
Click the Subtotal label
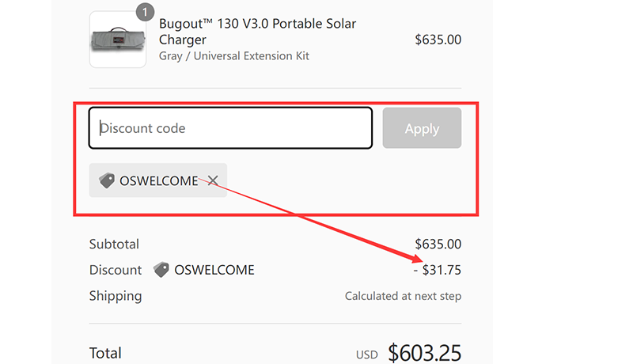point(114,245)
